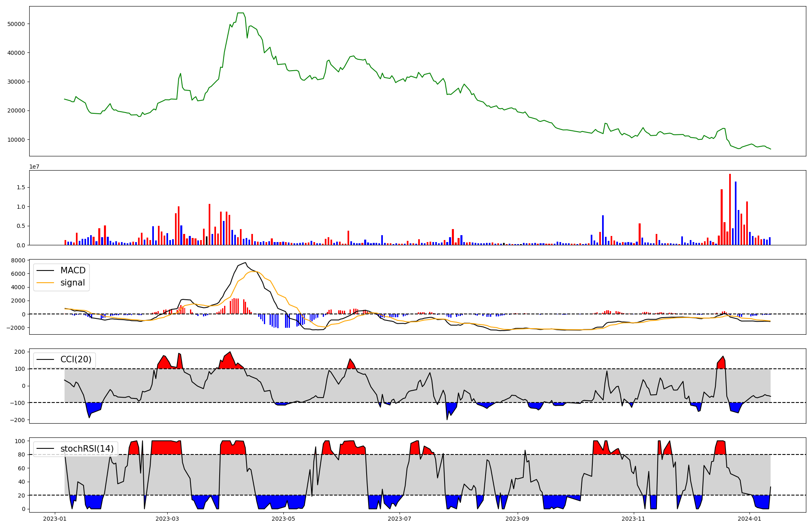Screen dimensions: 812x528
Task: Click the 2023-05 date axis label
Action: pyautogui.click(x=283, y=519)
